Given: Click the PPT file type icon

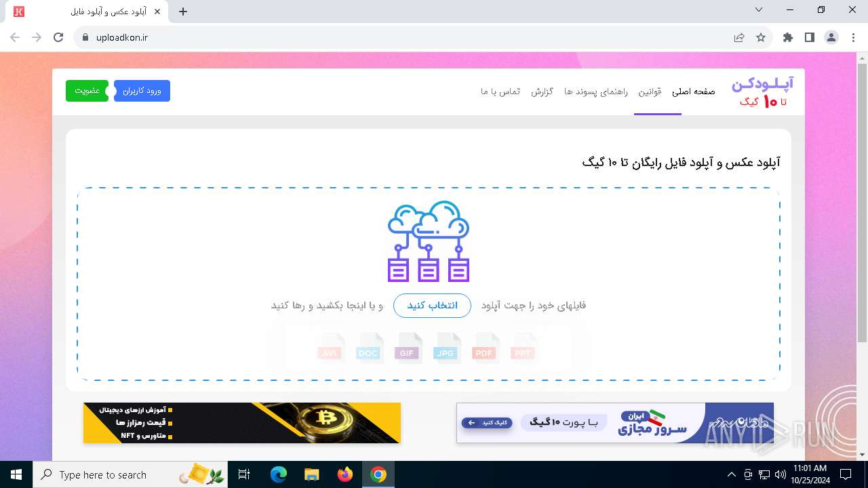Looking at the screenshot, I should pyautogui.click(x=523, y=348).
